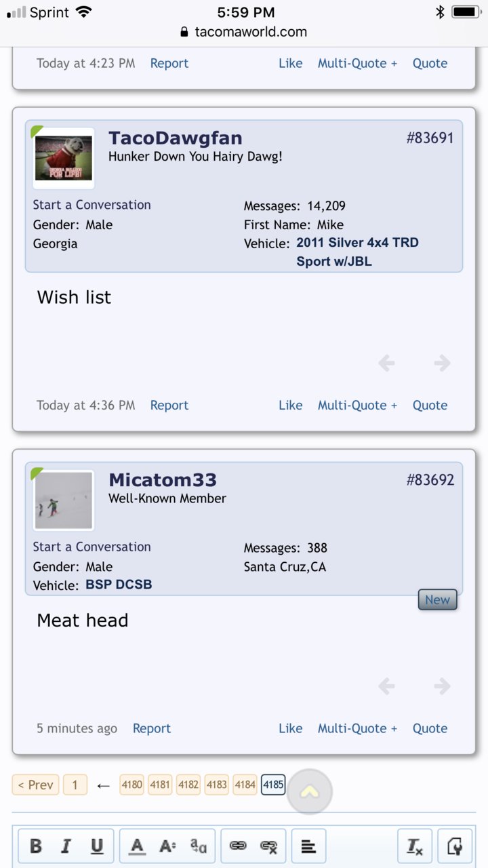This screenshot has height=868, width=488.
Task: Toggle bold formatting in the editor
Action: [x=36, y=846]
